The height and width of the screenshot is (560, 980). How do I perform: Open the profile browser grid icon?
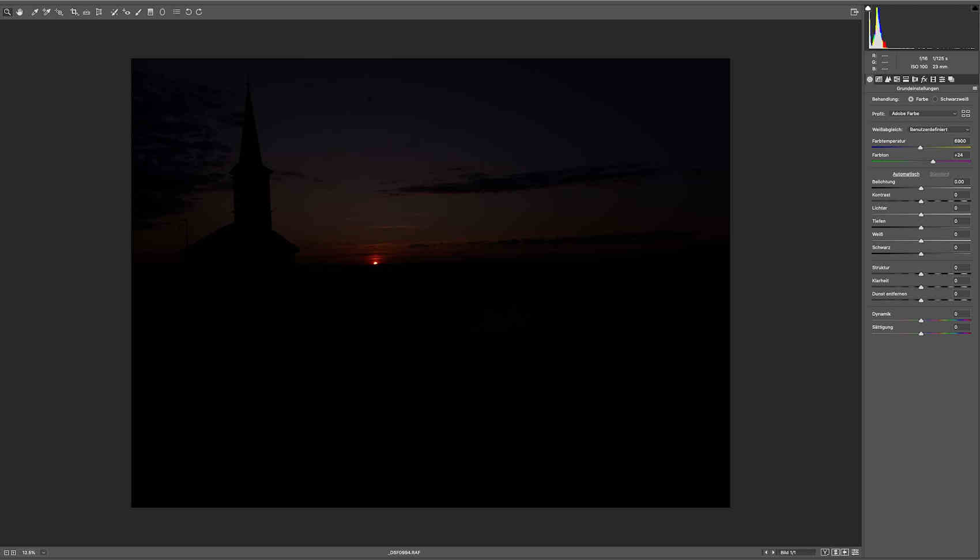coord(966,113)
